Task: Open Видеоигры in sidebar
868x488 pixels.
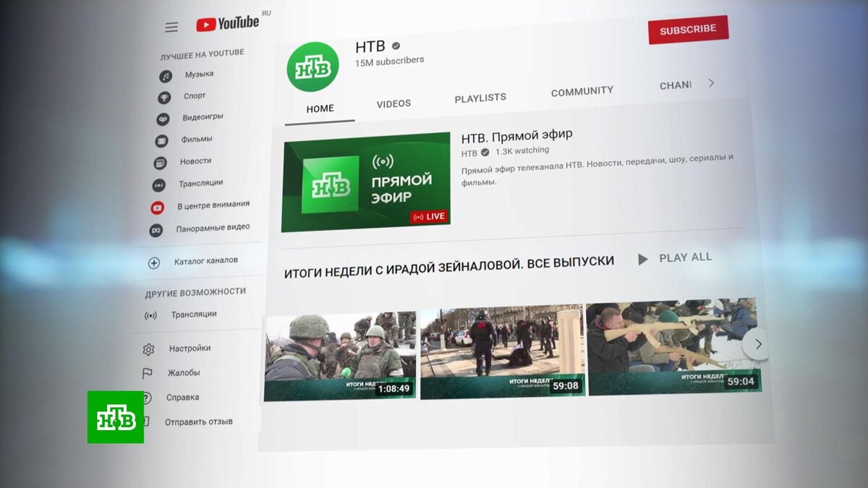Action: (203, 117)
